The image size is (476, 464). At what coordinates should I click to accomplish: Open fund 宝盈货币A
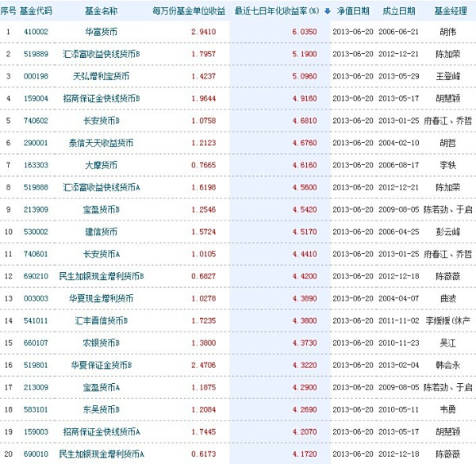coord(101,387)
